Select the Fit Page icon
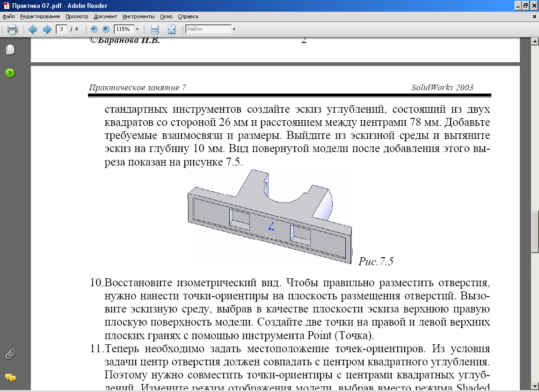 click(x=172, y=29)
